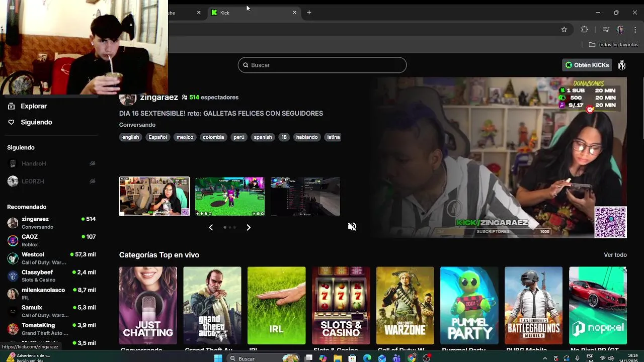The width and height of the screenshot is (644, 362).
Task: Select the hablando tag
Action: pos(307,137)
